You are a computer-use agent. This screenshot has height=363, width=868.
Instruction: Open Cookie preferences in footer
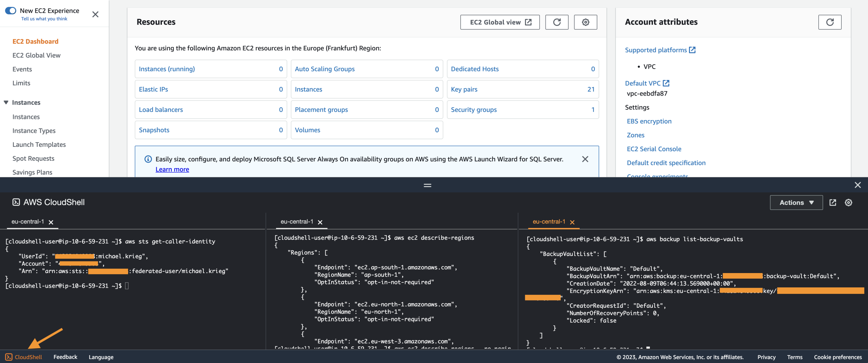click(x=838, y=357)
